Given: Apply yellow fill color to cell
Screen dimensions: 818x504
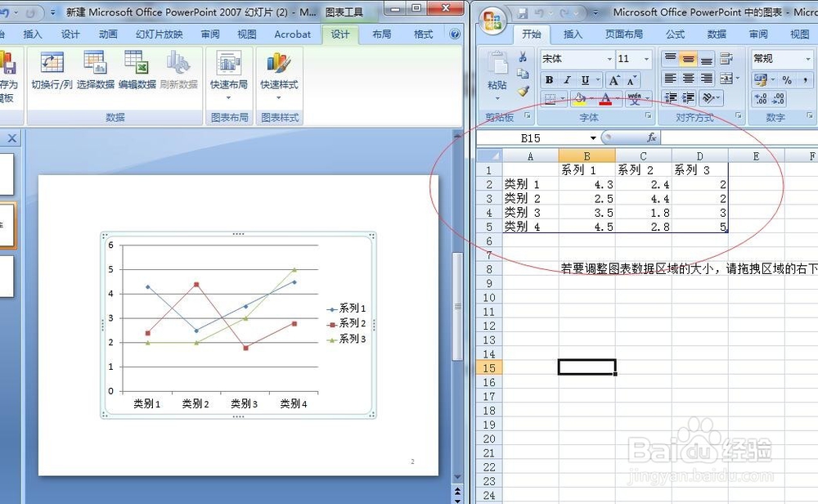Looking at the screenshot, I should (x=579, y=99).
